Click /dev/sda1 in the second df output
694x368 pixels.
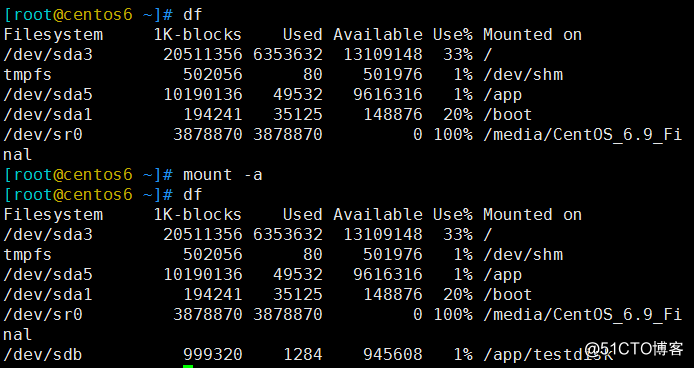48,294
